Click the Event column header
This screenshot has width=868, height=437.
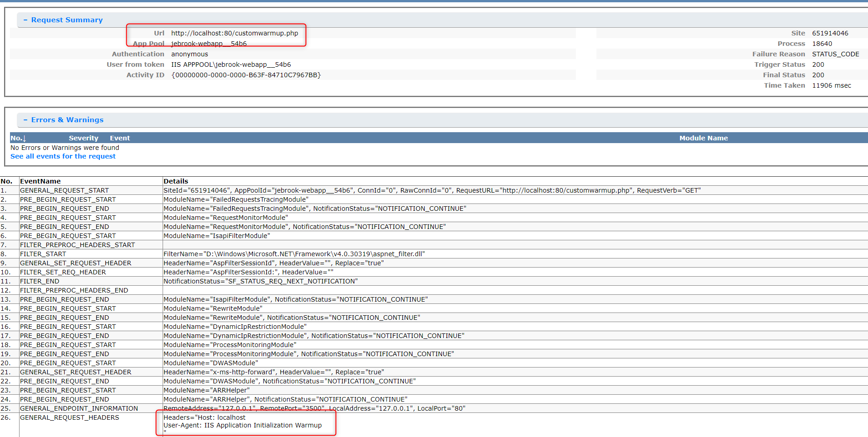[119, 138]
